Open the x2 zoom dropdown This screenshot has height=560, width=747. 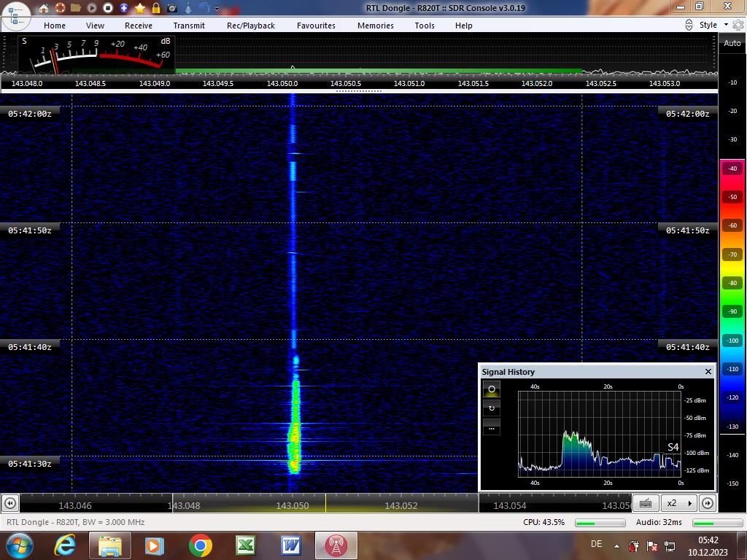click(679, 503)
